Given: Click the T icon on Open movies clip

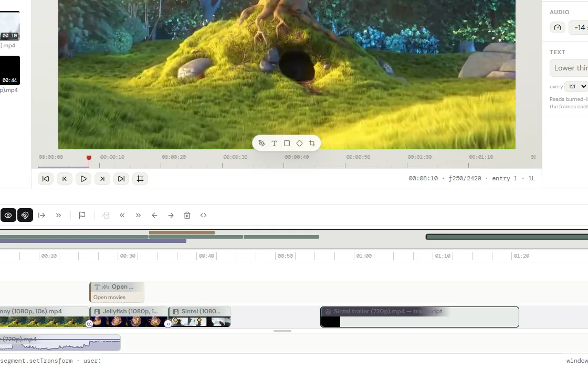Looking at the screenshot, I should pyautogui.click(x=97, y=287).
